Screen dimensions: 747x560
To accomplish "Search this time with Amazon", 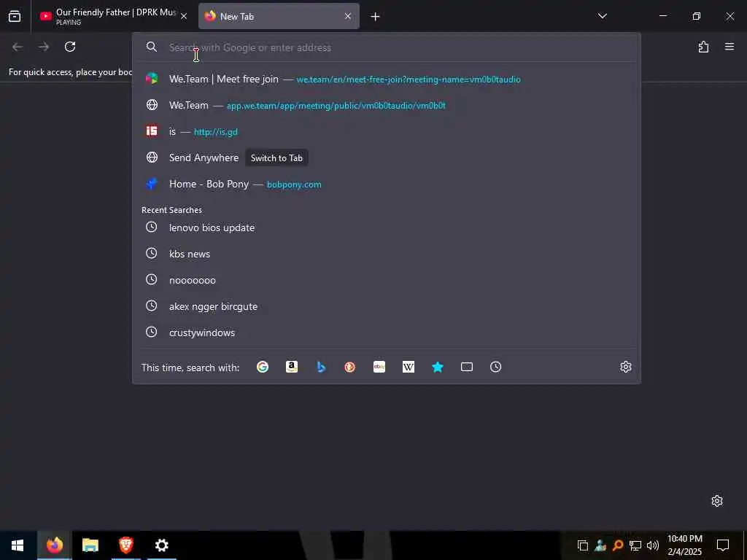I will [292, 367].
